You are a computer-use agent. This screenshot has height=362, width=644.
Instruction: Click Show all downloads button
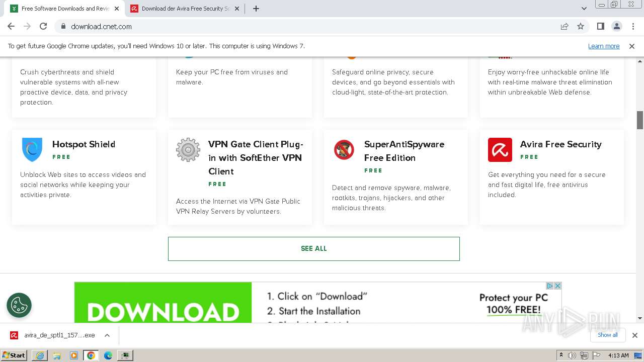point(608,335)
